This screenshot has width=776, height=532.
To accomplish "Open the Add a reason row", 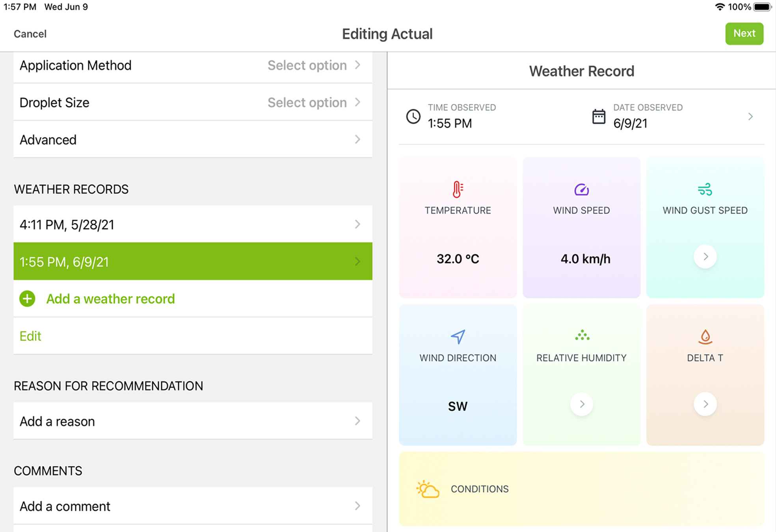I will click(193, 421).
